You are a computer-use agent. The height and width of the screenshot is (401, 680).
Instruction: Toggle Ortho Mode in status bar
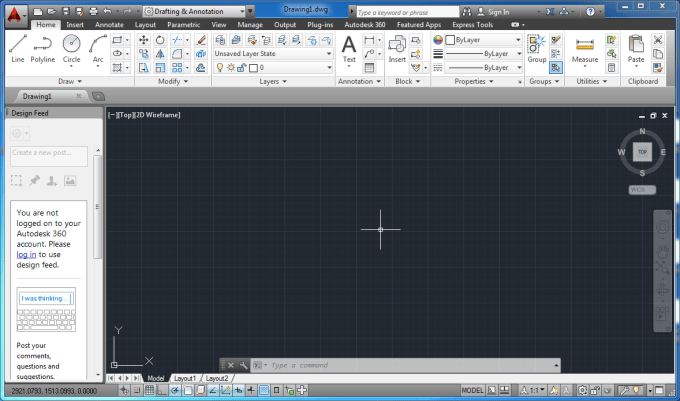(x=162, y=391)
